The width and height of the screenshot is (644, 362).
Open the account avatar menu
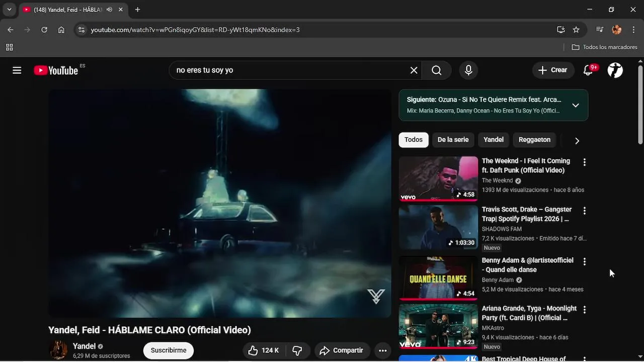pyautogui.click(x=615, y=70)
